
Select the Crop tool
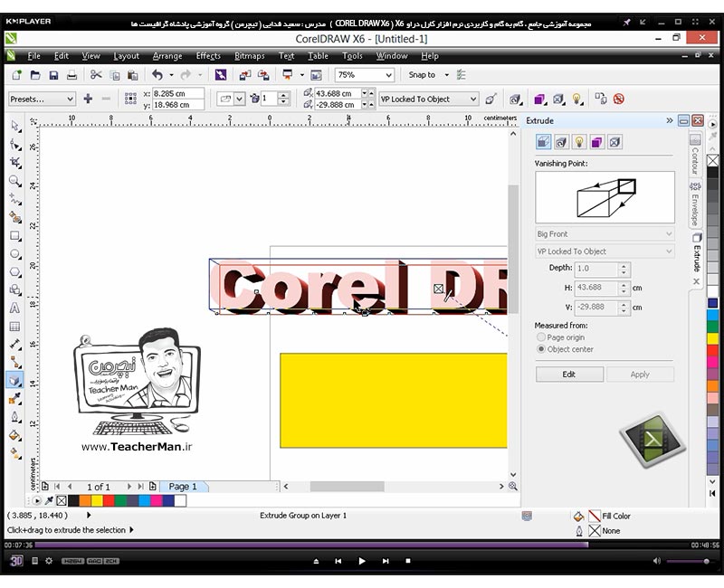[15, 163]
